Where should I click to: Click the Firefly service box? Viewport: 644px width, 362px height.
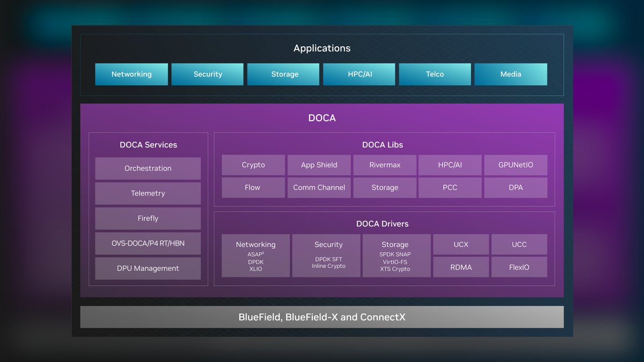(148, 218)
